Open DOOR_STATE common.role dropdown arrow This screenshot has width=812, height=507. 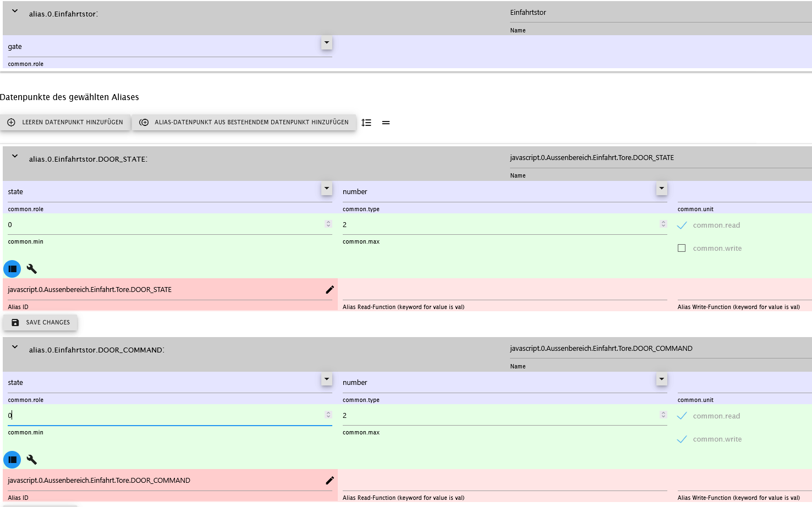click(x=327, y=188)
